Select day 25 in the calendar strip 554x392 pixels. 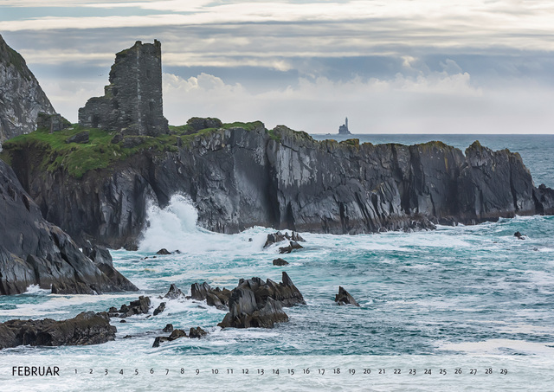[443, 371]
